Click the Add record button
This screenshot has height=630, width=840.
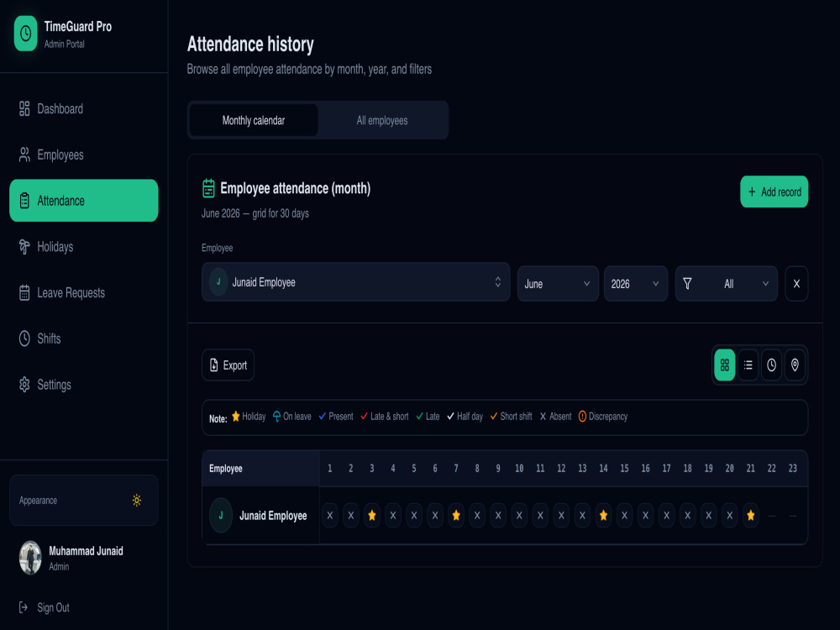tap(774, 192)
